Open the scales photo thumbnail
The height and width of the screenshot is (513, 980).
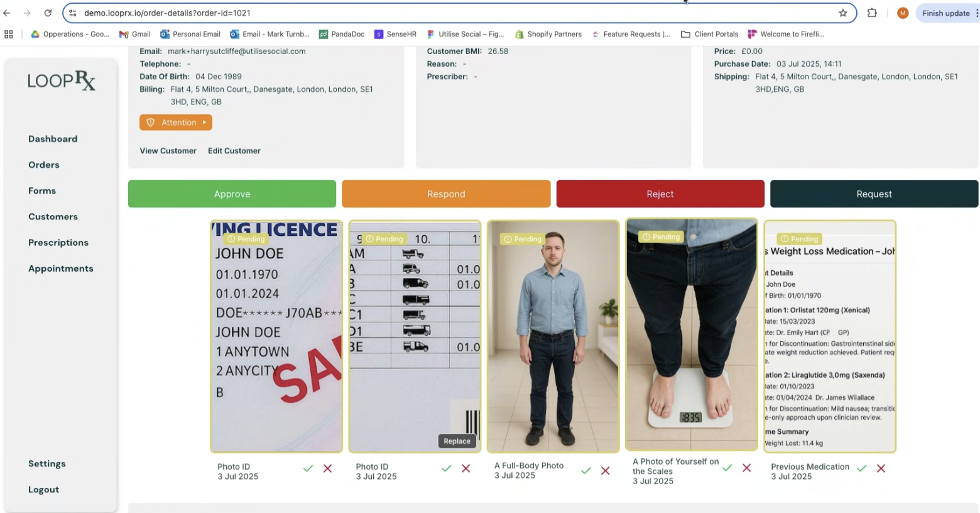click(x=691, y=334)
